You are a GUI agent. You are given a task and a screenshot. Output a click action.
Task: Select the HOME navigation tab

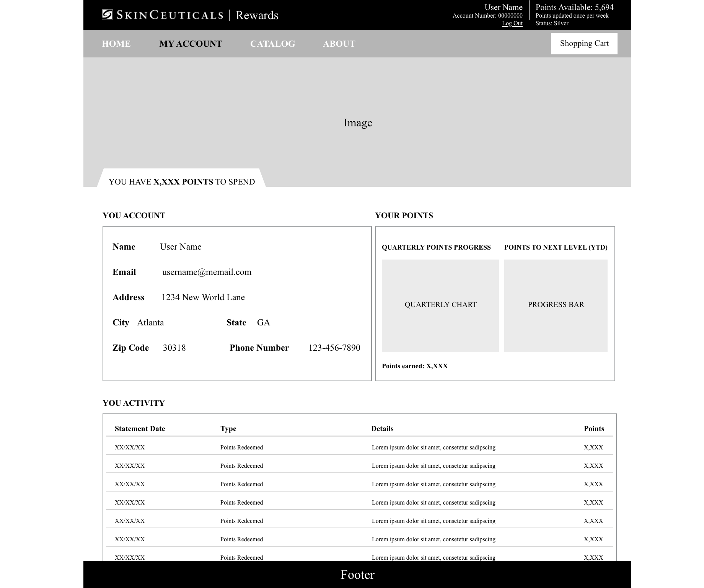[x=116, y=44]
